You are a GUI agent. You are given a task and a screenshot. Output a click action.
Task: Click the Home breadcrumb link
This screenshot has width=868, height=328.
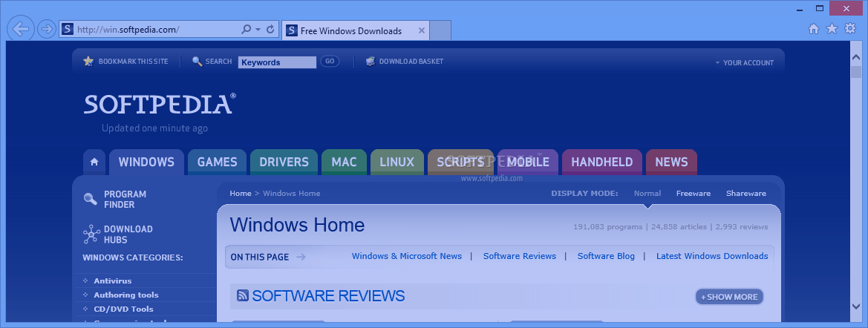[x=241, y=193]
